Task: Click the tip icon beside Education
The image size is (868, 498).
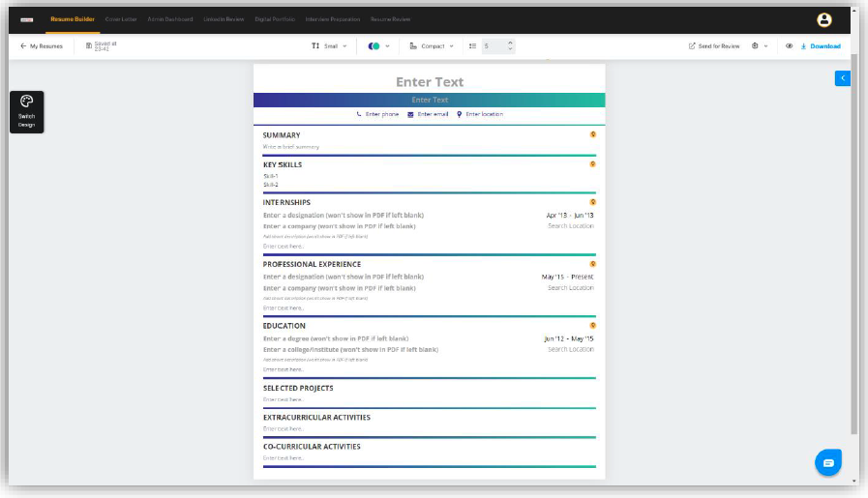Action: tap(593, 325)
